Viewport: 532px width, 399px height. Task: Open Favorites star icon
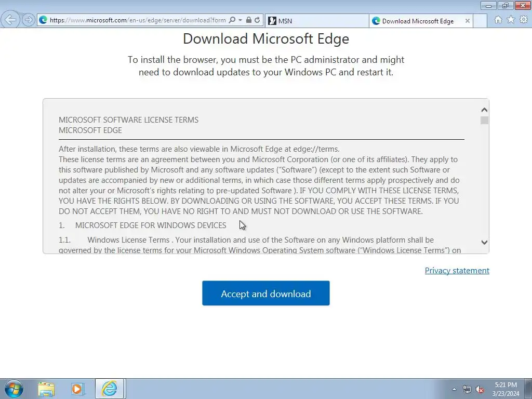click(511, 20)
